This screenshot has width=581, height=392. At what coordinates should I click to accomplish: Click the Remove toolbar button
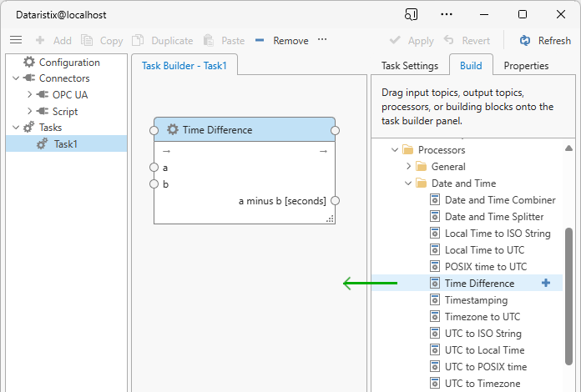pyautogui.click(x=281, y=40)
